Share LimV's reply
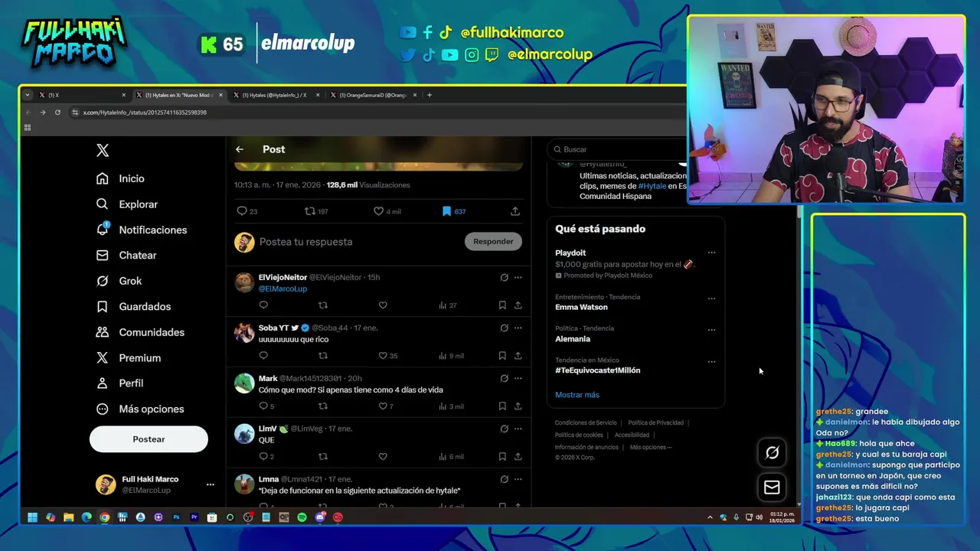The width and height of the screenshot is (980, 551). coord(518,456)
